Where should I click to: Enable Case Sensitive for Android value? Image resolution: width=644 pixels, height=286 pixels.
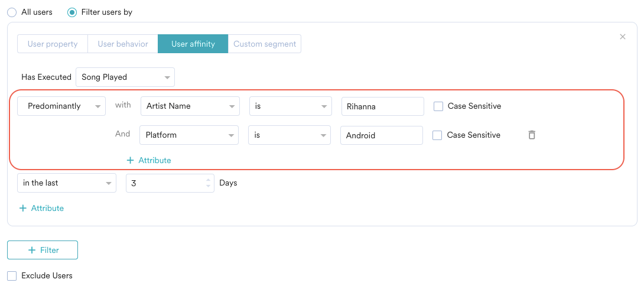point(437,135)
